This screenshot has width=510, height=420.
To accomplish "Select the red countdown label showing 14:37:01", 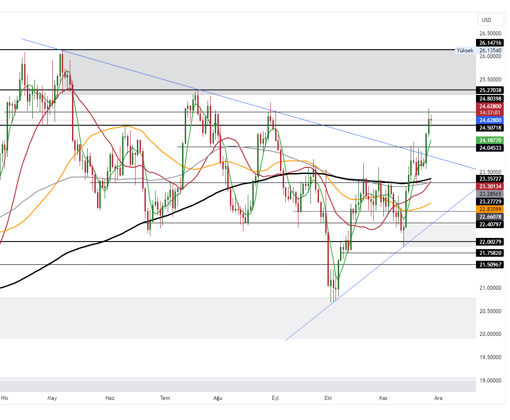I will [x=489, y=113].
